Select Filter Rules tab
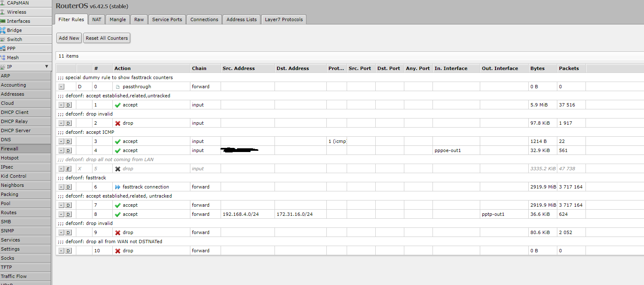 [x=71, y=19]
